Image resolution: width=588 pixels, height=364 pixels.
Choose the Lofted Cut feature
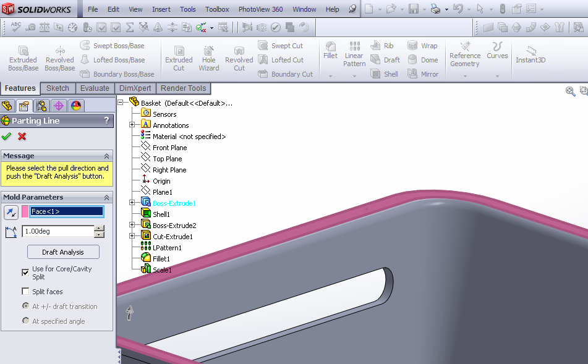pos(281,59)
